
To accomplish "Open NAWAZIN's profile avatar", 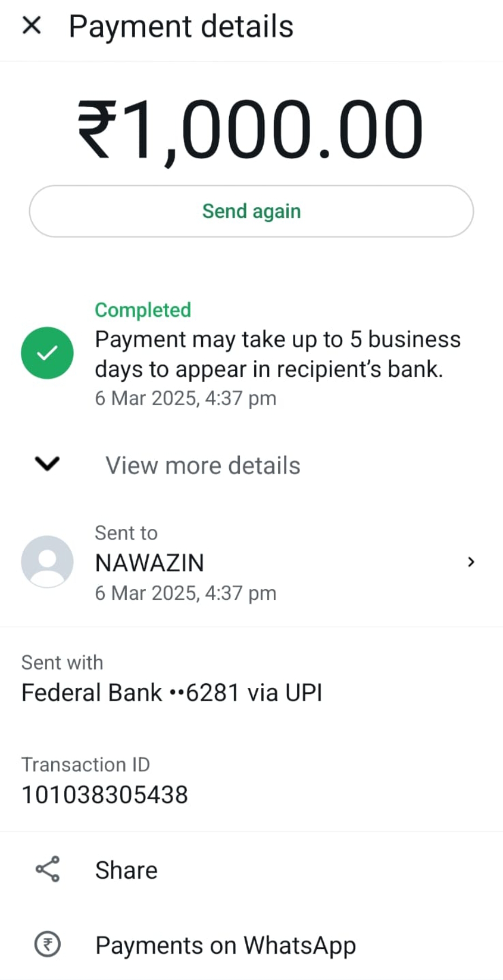I will [47, 562].
